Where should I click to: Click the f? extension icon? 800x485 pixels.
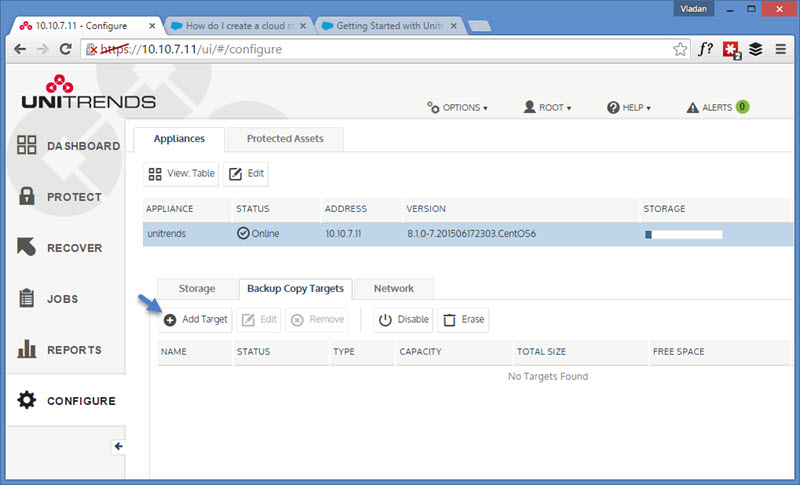coord(706,49)
